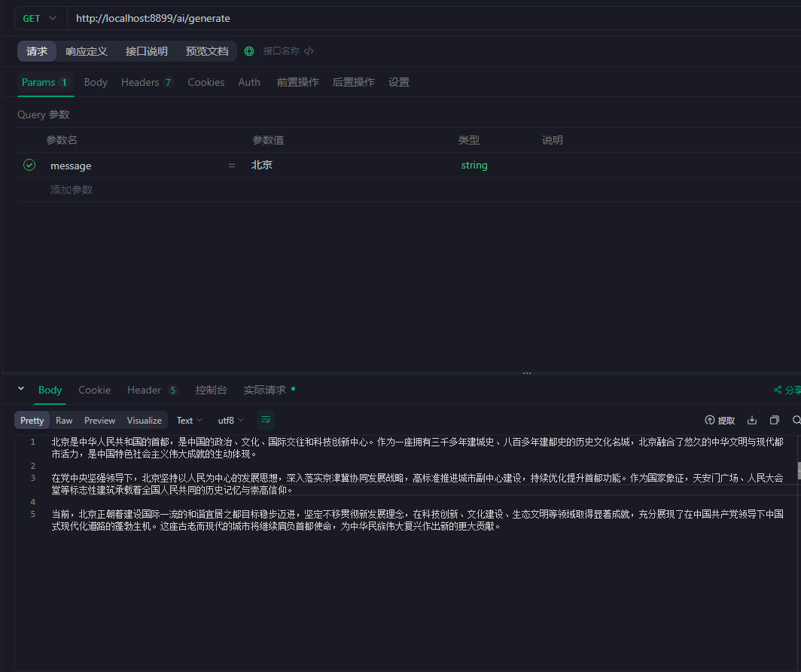
Task: Click 添加参数 to add a parameter
Action: [x=72, y=190]
